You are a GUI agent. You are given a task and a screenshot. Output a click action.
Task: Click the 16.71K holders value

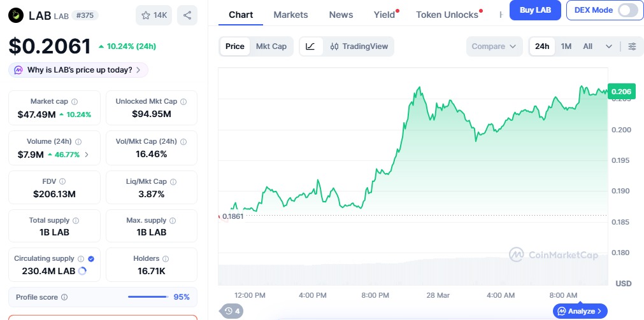[x=151, y=271]
